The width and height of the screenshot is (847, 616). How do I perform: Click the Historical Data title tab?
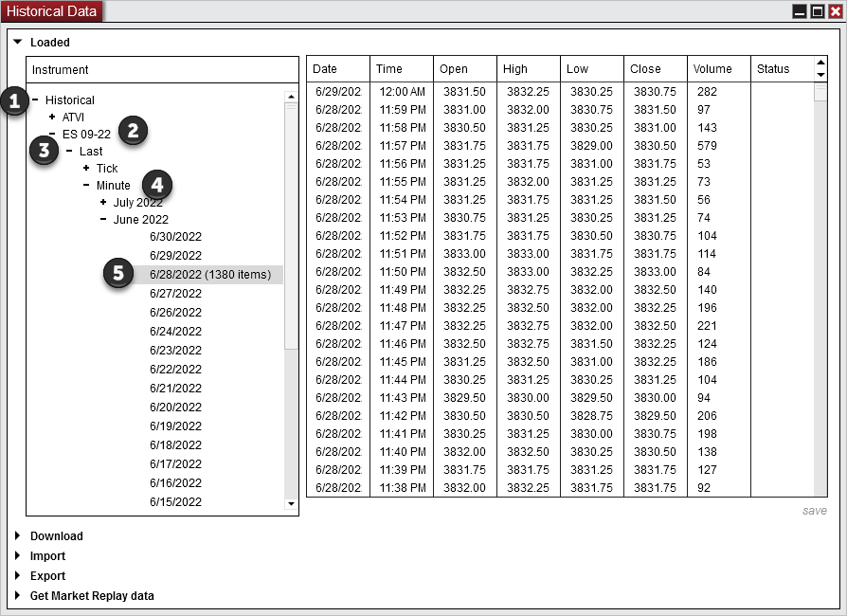[51, 10]
